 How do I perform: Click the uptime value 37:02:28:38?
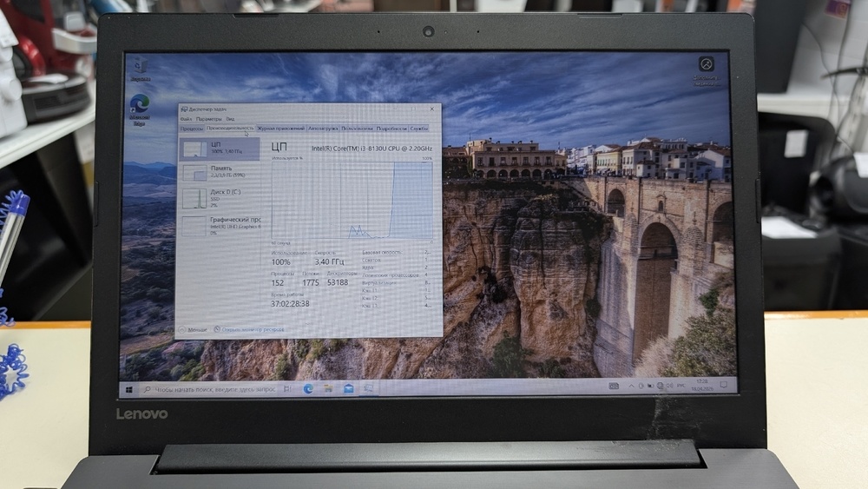(x=290, y=304)
